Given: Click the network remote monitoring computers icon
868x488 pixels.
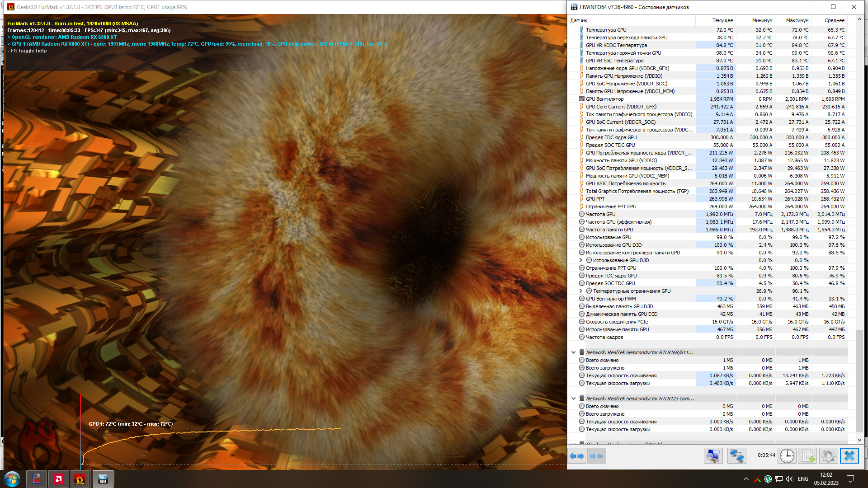Looking at the screenshot, I should [x=736, y=456].
